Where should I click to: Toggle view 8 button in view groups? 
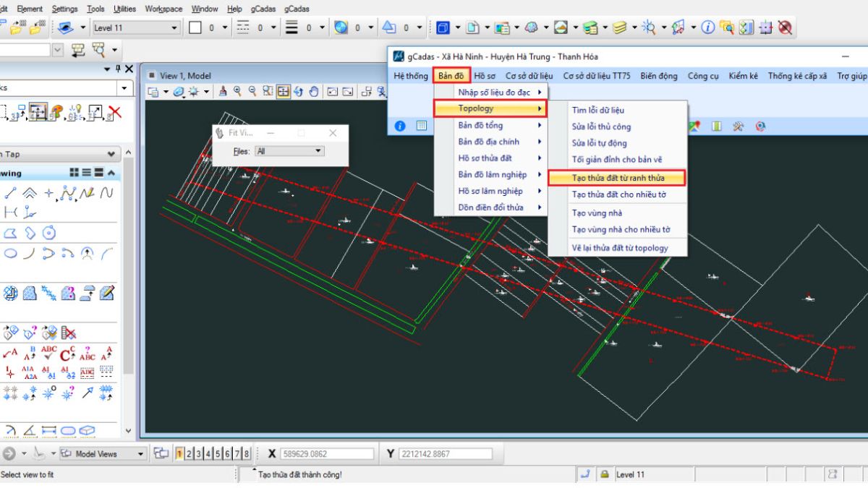point(246,453)
